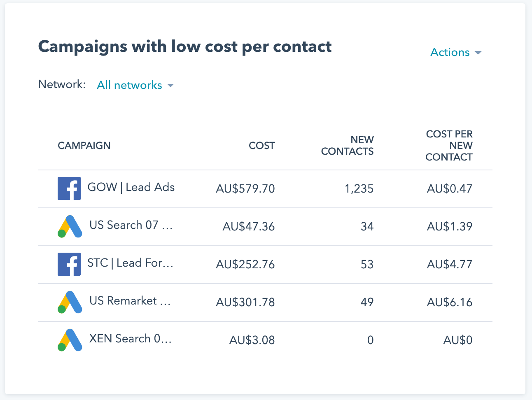Sort by the COST column header
The width and height of the screenshot is (532, 400).
tap(261, 145)
